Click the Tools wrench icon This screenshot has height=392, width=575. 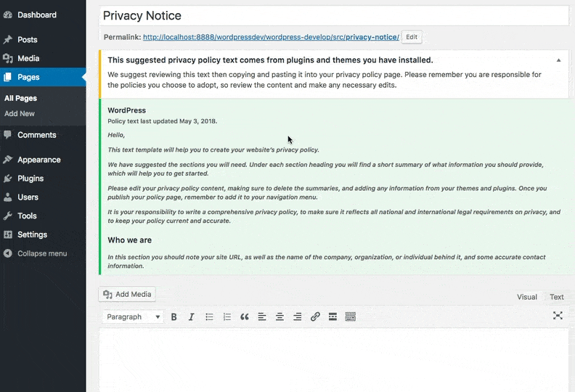[8, 216]
